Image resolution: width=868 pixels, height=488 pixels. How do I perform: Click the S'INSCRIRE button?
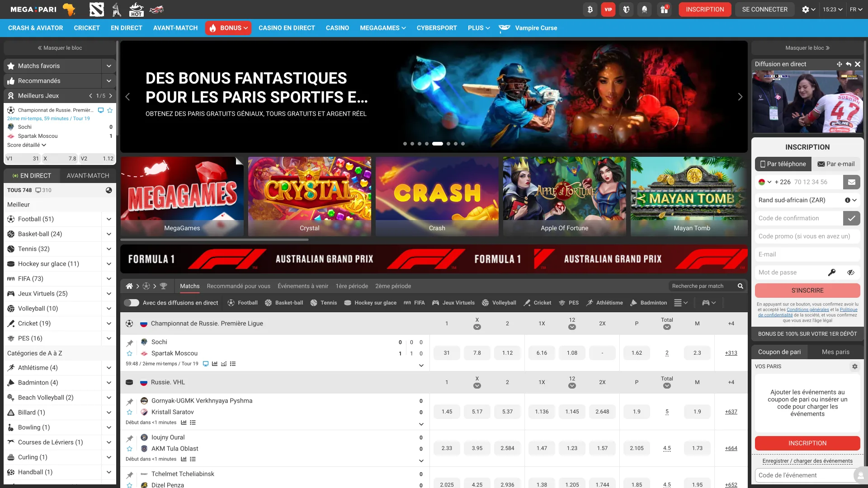point(807,291)
